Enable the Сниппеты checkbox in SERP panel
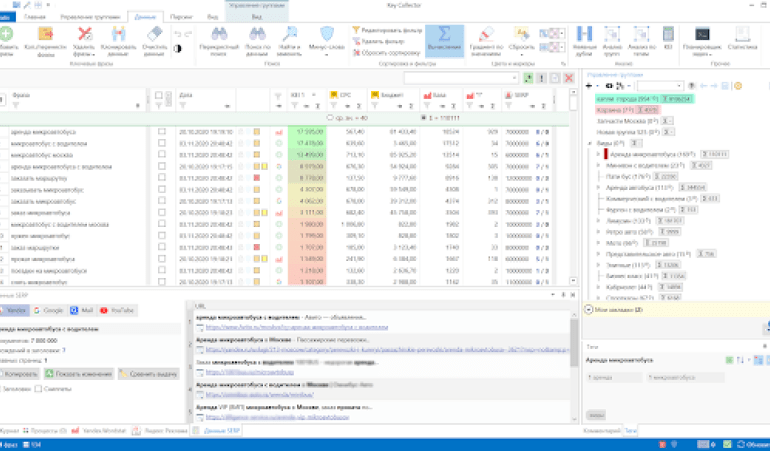This screenshot has height=451, width=770. tap(38, 389)
